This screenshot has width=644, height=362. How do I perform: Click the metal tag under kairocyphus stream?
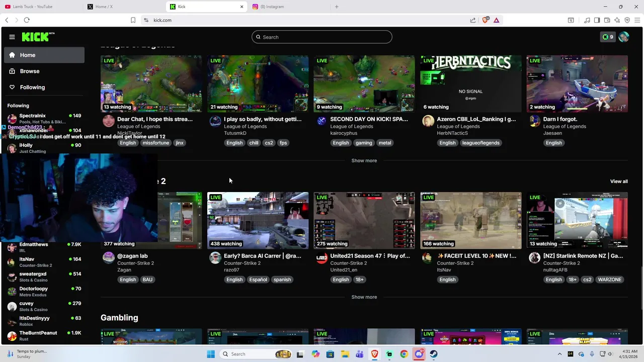pos(385,143)
